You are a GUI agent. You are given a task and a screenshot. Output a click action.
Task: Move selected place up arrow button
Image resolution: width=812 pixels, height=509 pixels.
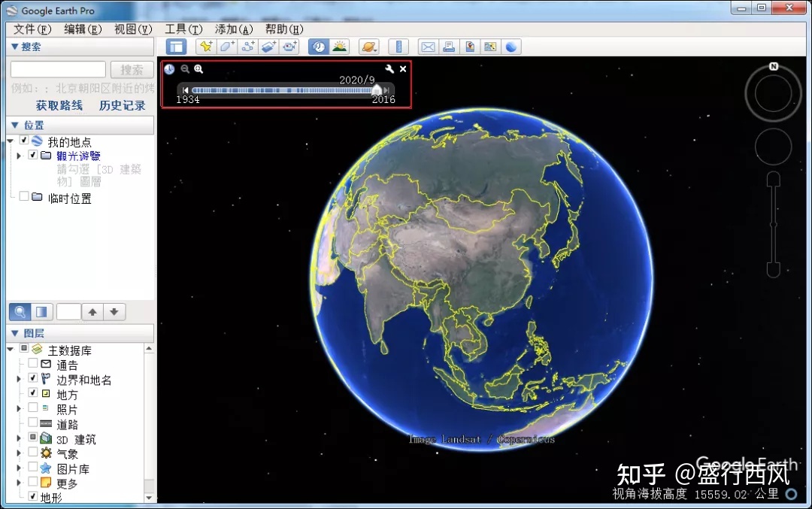[x=92, y=312]
